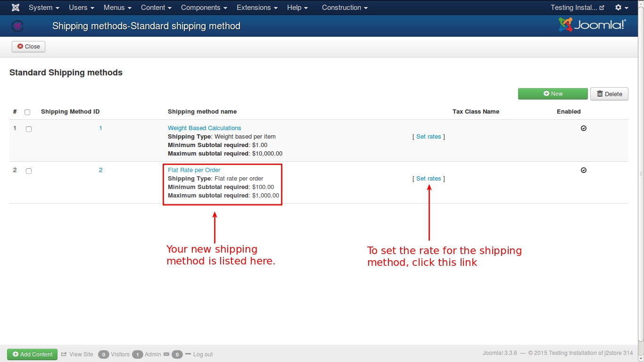Viewport: 644px width, 362px height.
Task: Click the browser's vertical scrollbar on the right edge
Action: tap(642, 174)
